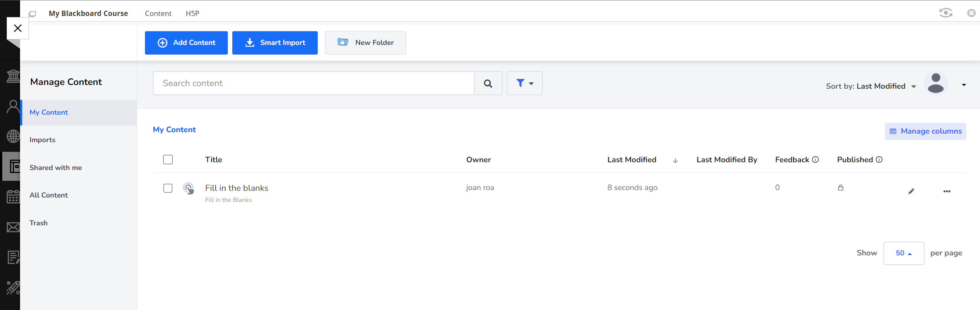Click New Folder button

pos(365,43)
